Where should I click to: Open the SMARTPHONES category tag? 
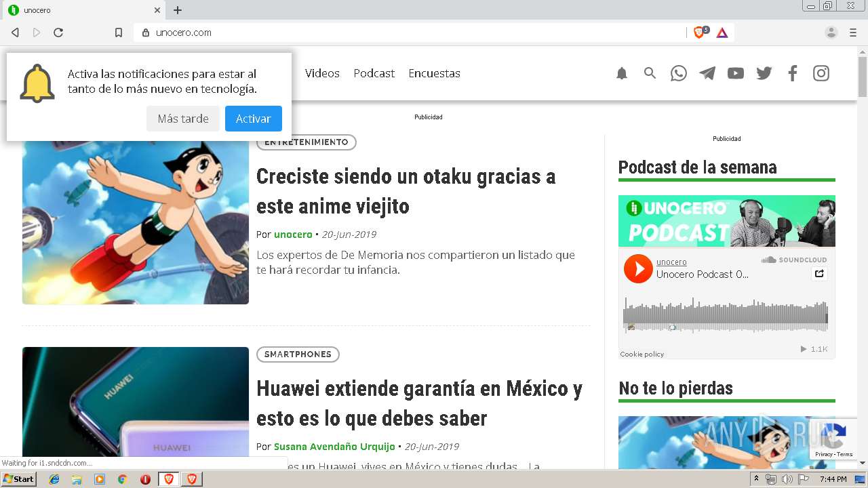coord(298,354)
